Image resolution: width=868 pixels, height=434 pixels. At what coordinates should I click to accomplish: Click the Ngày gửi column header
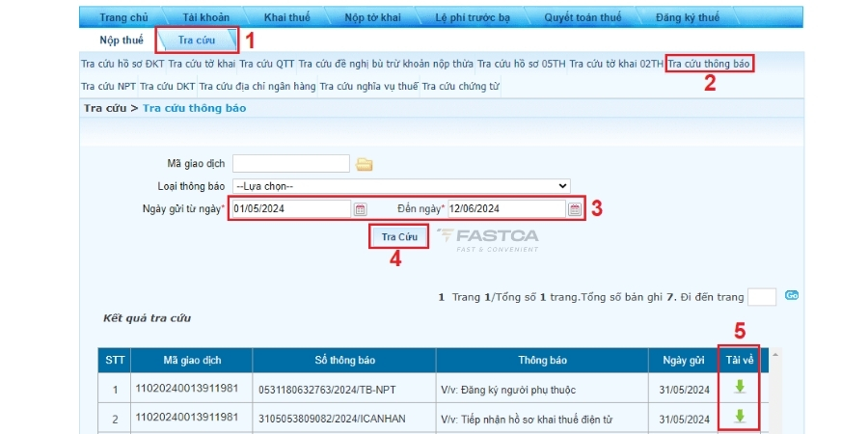point(683,361)
